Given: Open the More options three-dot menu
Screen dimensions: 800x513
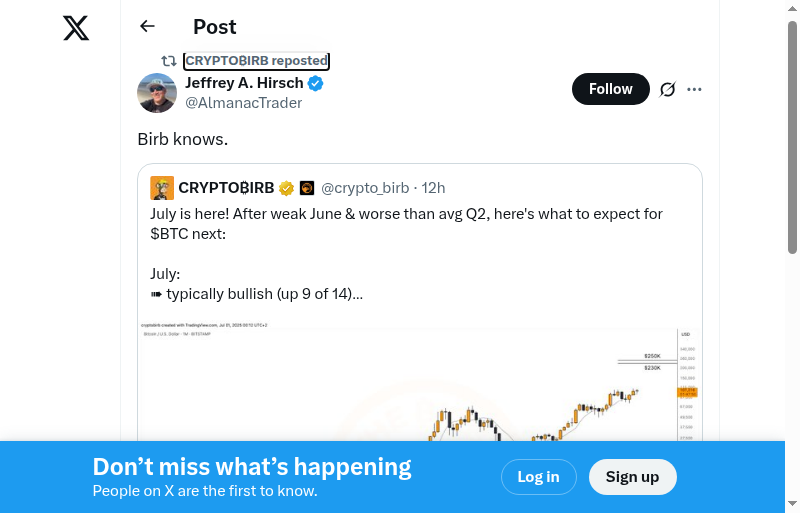Looking at the screenshot, I should [x=695, y=89].
